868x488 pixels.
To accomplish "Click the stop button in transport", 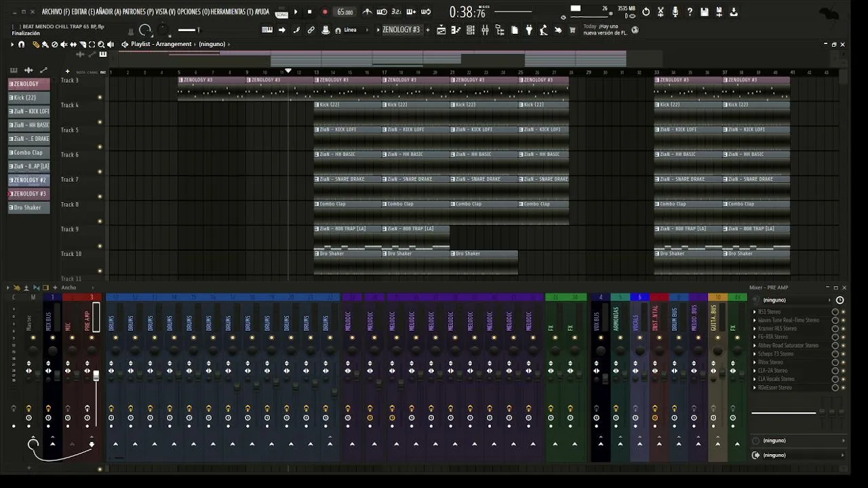I will [x=310, y=12].
